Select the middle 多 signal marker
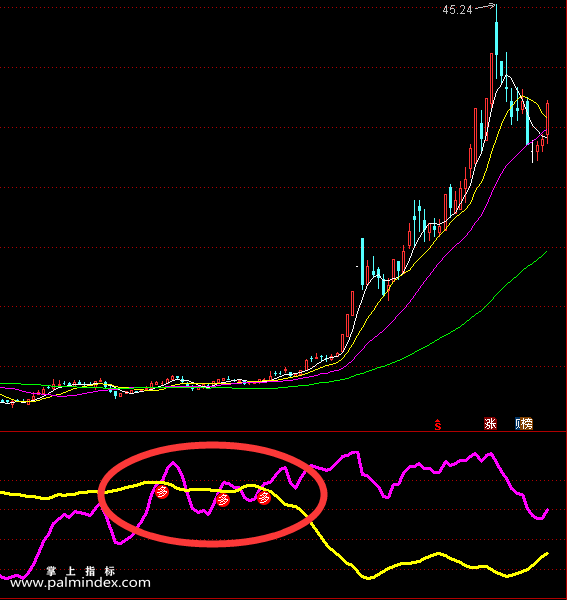Viewport: 567px width, 600px height. (223, 500)
